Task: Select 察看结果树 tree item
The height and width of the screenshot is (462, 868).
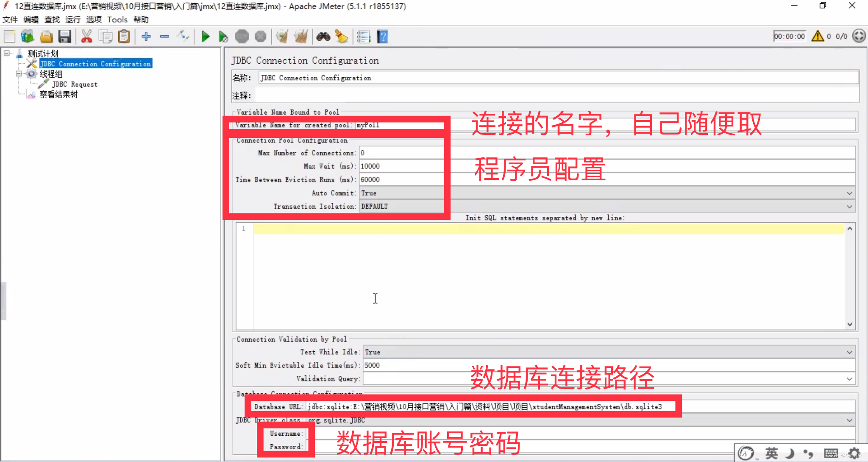Action: tap(58, 95)
